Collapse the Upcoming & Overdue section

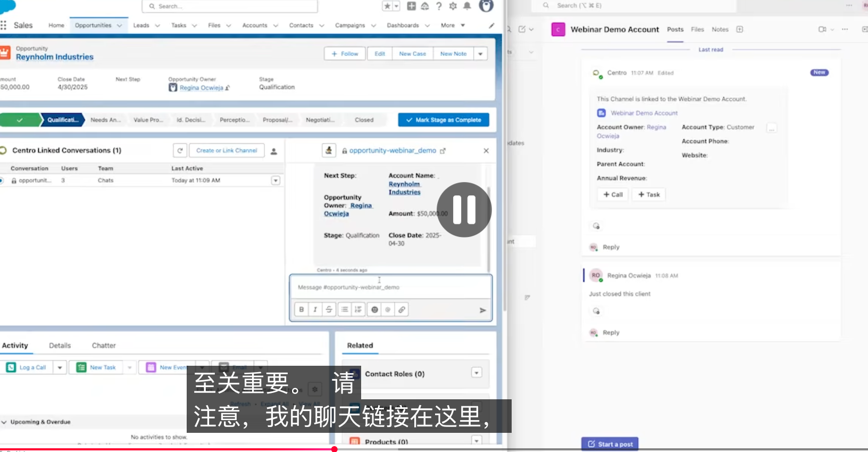4,422
